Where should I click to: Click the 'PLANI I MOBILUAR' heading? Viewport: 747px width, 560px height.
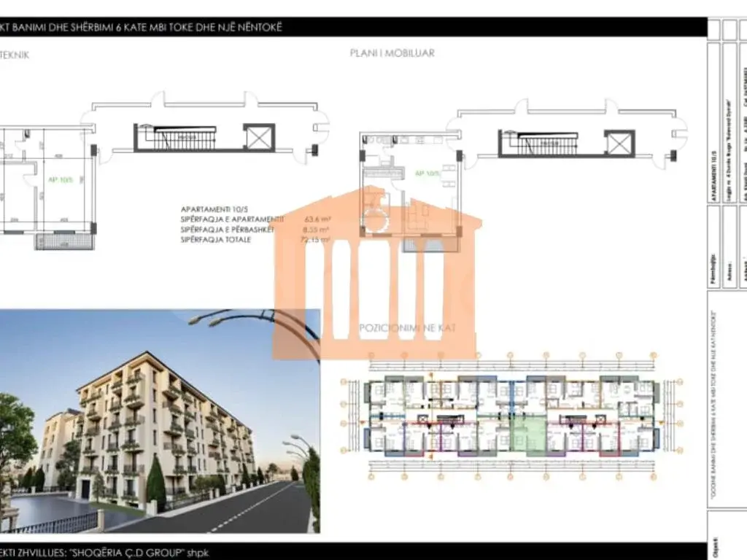click(x=392, y=53)
